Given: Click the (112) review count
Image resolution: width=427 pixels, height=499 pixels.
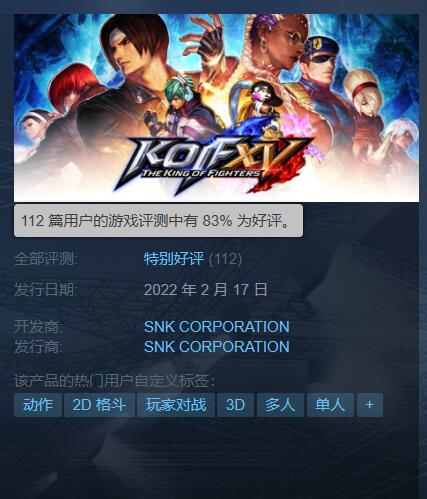Looking at the screenshot, I should (x=225, y=259).
